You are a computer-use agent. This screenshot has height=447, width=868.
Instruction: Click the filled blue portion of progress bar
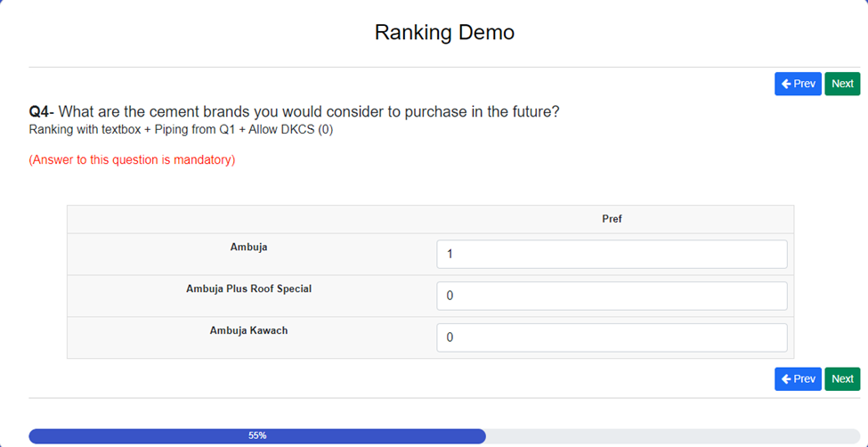[x=257, y=436]
